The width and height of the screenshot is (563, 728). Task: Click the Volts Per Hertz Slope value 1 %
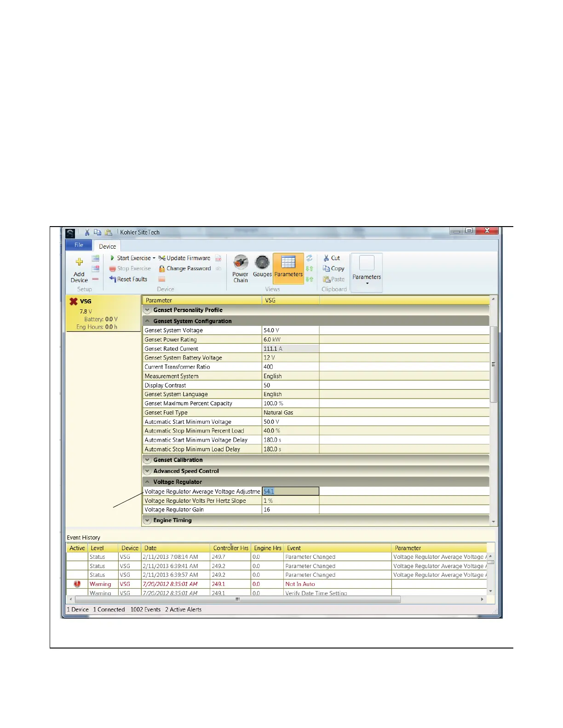pyautogui.click(x=291, y=501)
